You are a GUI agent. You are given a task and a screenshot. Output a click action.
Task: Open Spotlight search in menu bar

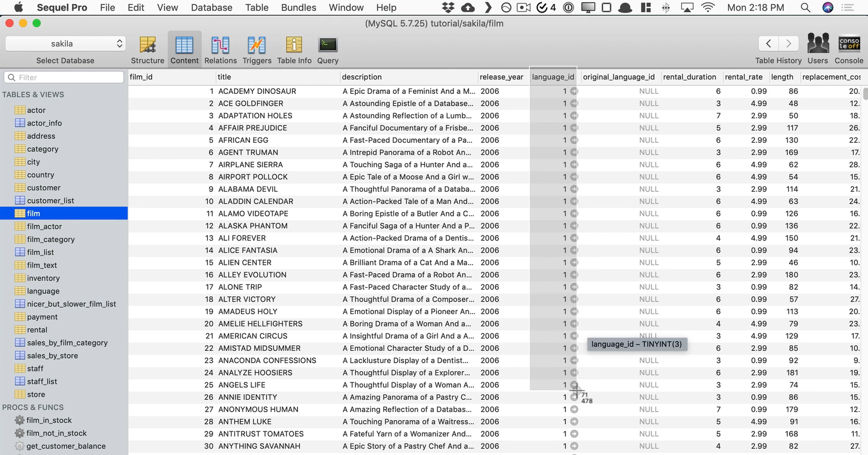tap(805, 7)
